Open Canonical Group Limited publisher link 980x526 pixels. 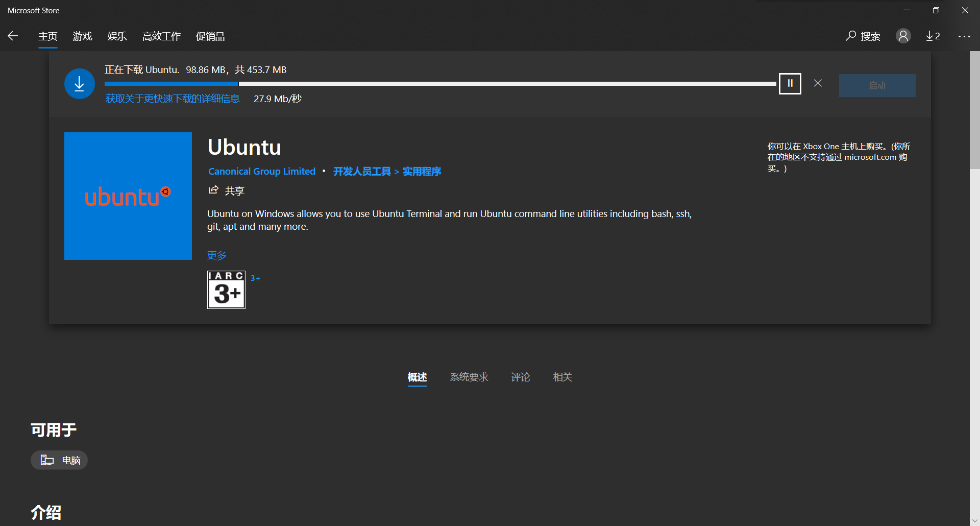(x=262, y=172)
